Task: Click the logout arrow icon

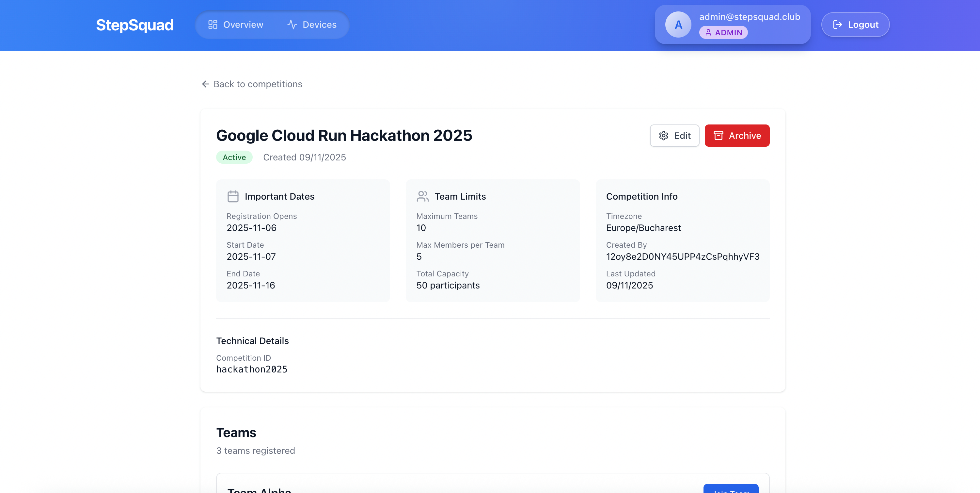Action: click(x=837, y=25)
